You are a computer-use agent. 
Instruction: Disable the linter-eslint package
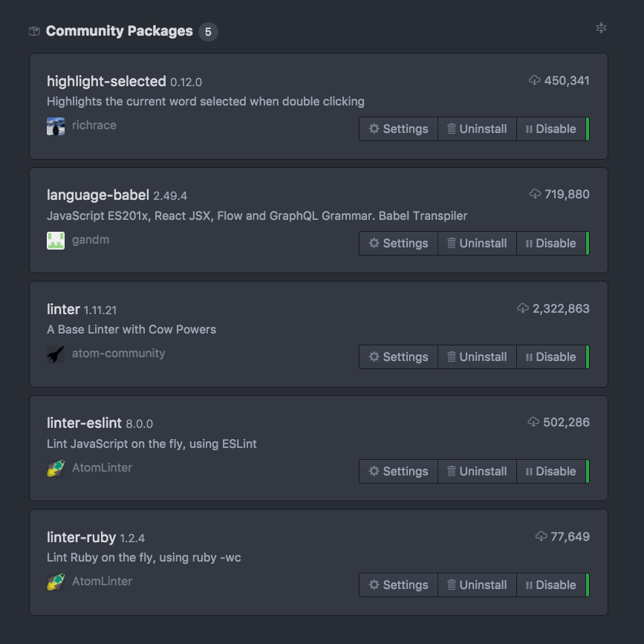(x=550, y=471)
